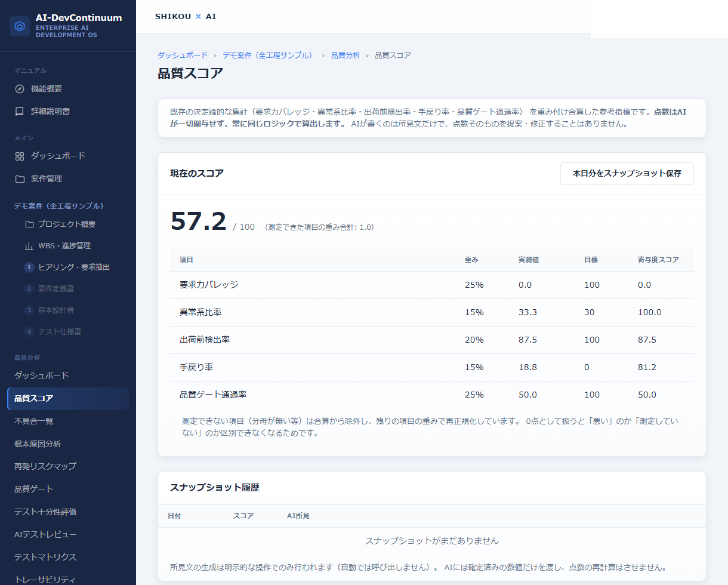The image size is (728, 585).
Task: Open 詳細説明書 manual page
Action: (68, 112)
